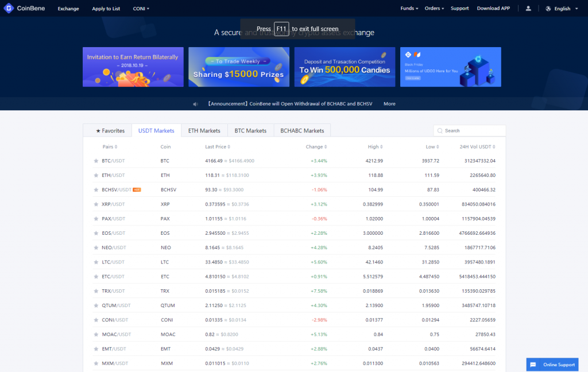Sort table by High arrows
This screenshot has height=372, width=588.
point(381,147)
